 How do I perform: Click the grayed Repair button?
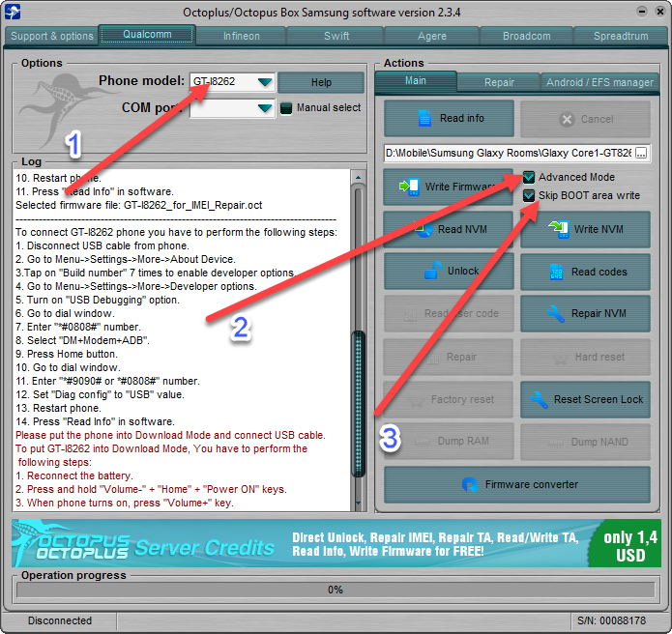[449, 357]
